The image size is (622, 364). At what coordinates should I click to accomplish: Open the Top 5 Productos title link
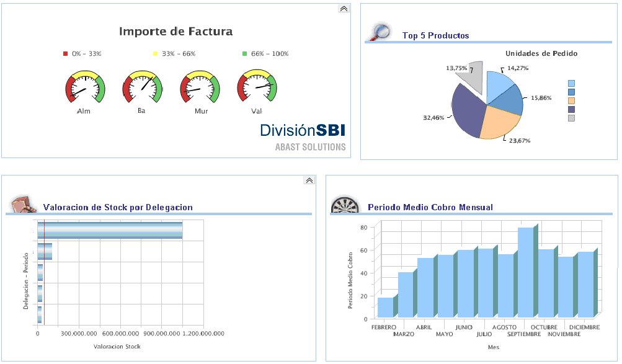point(435,36)
